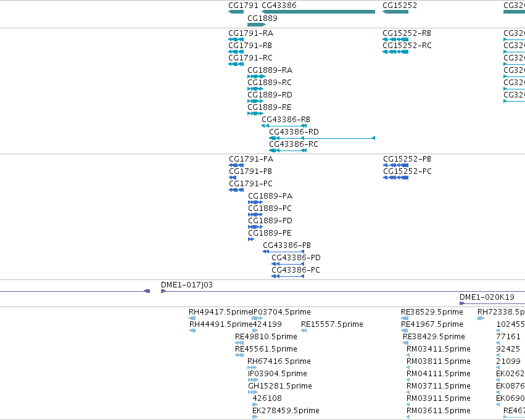The height and width of the screenshot is (420, 525).
Task: Click EST RH49417.5prime
Action: pos(220,312)
